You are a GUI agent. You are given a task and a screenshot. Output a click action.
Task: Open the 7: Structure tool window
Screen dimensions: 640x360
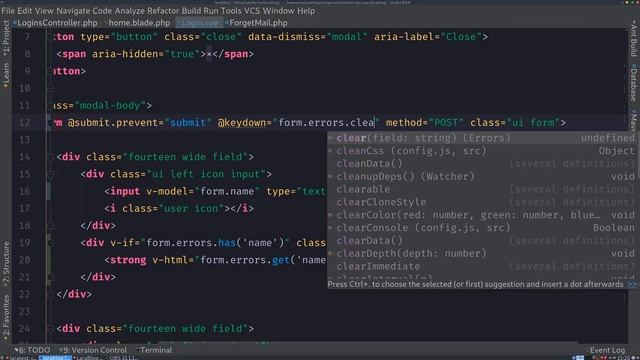[6, 264]
